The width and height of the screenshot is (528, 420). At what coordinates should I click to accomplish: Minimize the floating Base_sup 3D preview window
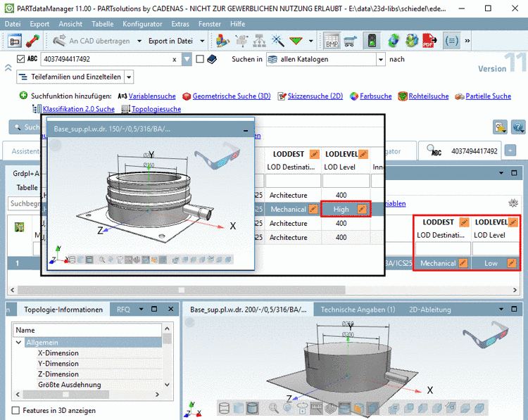(246, 129)
